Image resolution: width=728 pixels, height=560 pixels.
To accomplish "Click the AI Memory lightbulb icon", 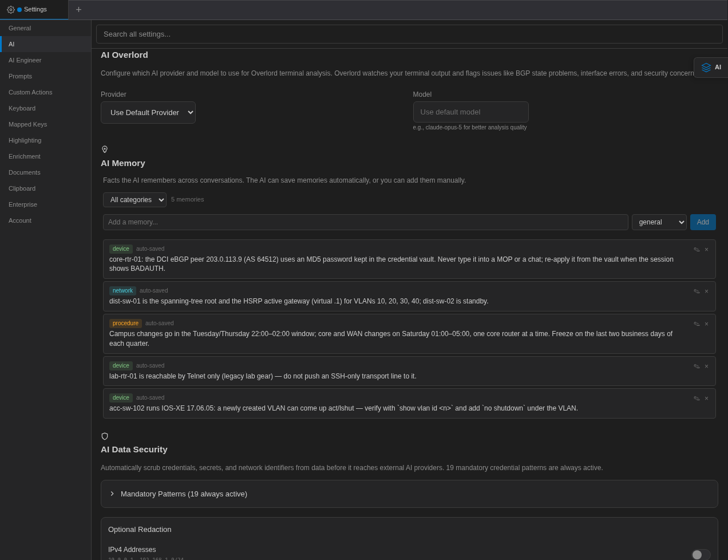I will pos(105,149).
